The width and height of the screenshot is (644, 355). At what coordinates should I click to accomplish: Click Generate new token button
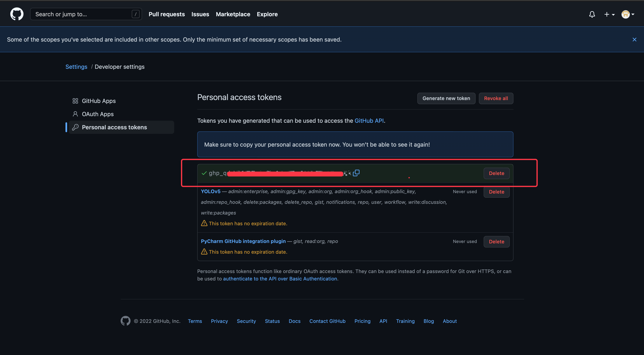pos(446,98)
